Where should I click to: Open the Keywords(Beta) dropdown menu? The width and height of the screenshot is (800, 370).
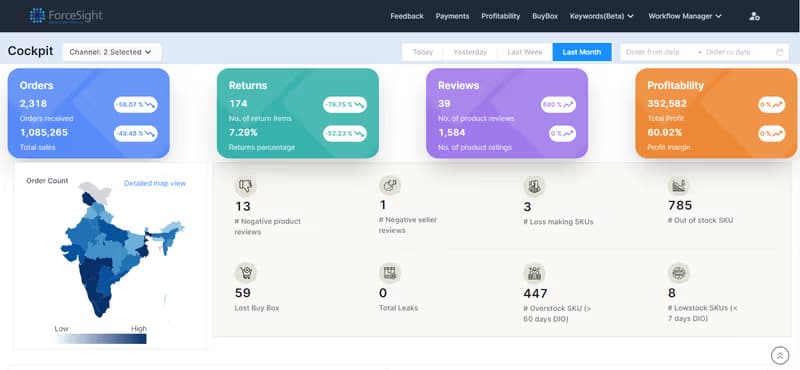602,16
